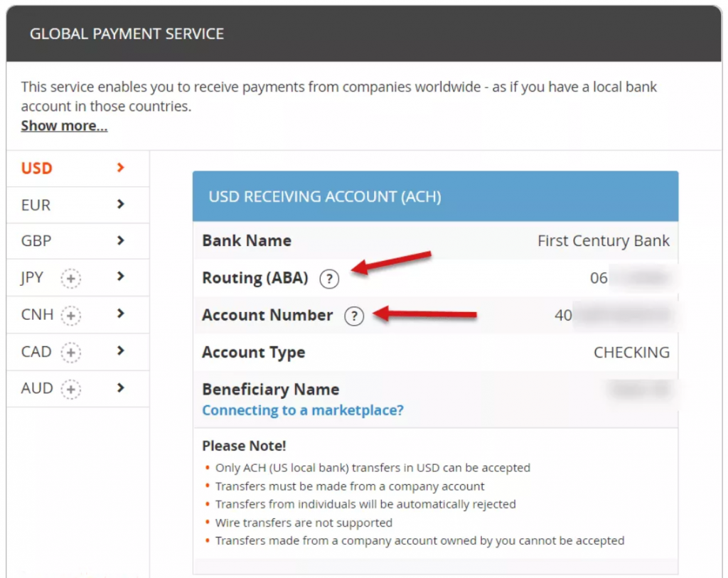The height and width of the screenshot is (578, 728).
Task: Expand the USD chevron arrow
Action: click(x=121, y=168)
